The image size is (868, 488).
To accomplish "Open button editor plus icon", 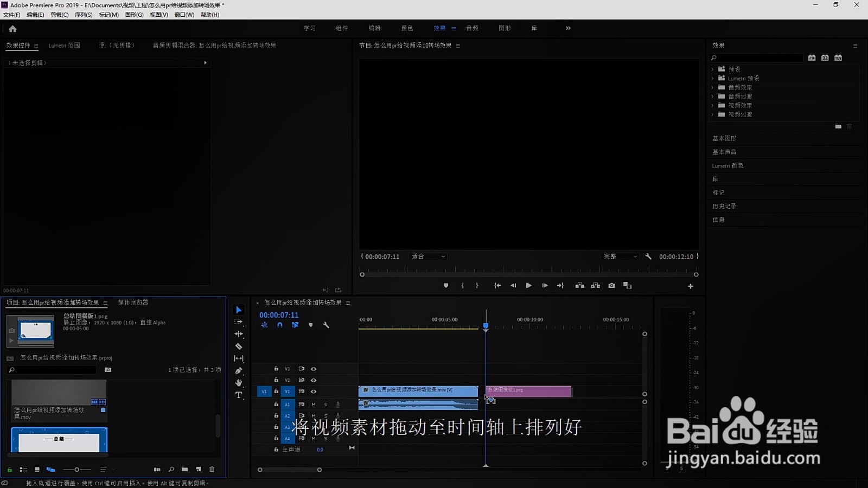I will coord(691,286).
